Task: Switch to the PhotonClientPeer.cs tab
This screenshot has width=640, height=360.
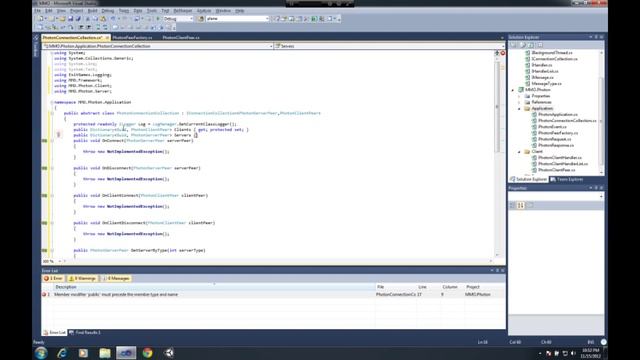Action: click(181, 38)
